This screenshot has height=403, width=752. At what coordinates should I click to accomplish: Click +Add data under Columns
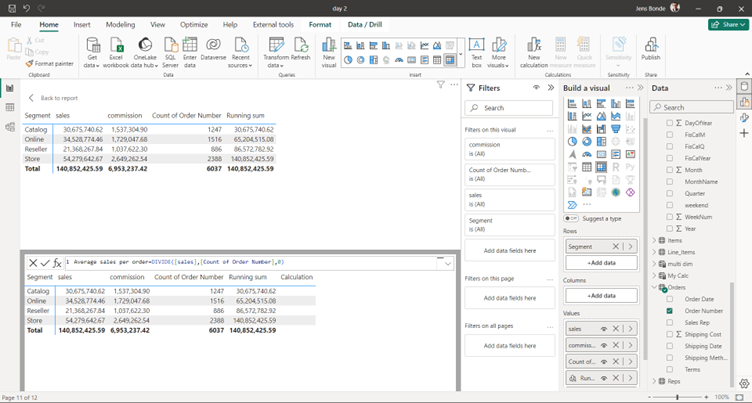[x=601, y=296]
